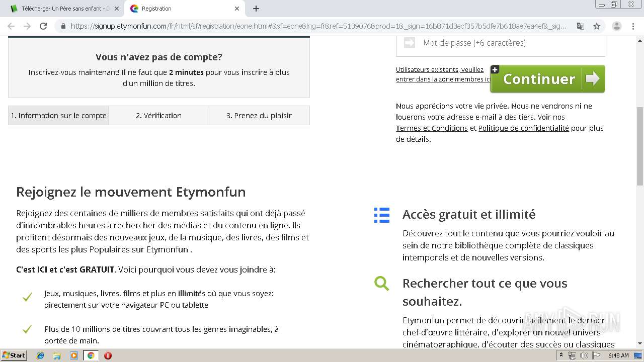The image size is (644, 362).
Task: Click the padlock site info icon
Action: (x=63, y=26)
